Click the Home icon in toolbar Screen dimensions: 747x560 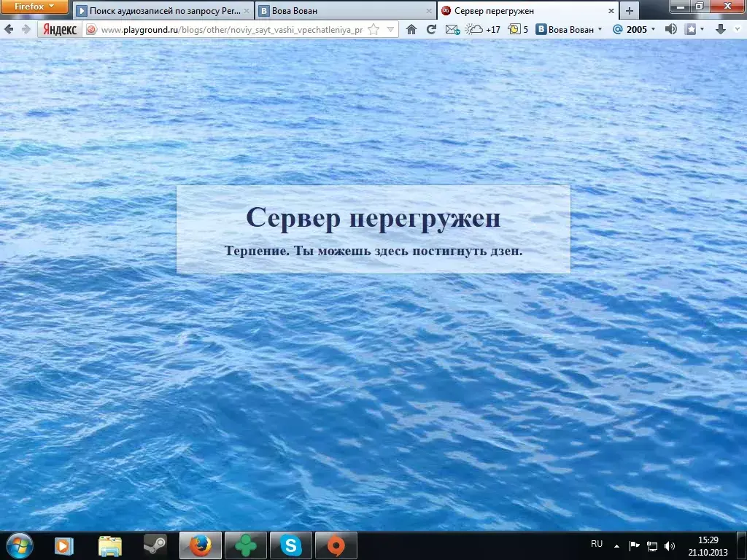point(411,29)
